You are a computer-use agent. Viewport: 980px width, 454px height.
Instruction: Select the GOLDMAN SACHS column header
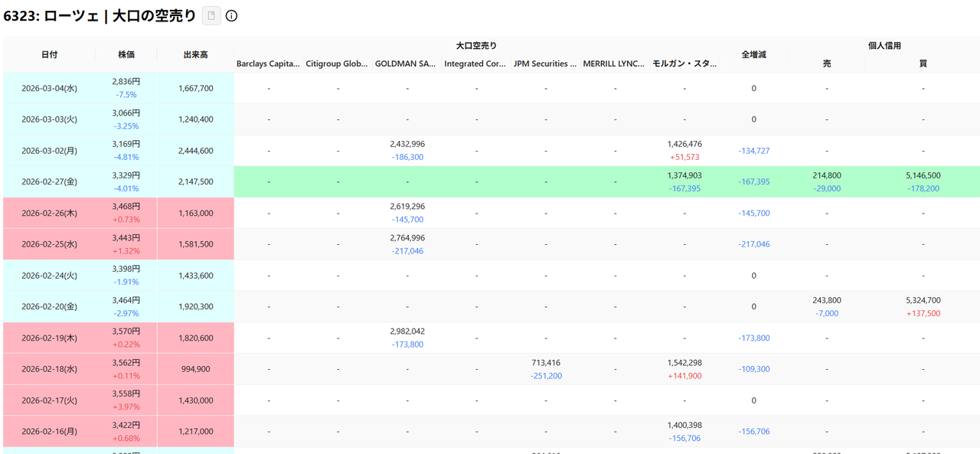(406, 64)
